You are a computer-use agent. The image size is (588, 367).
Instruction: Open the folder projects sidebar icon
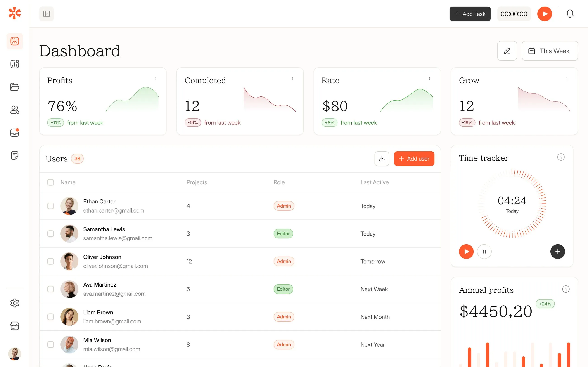coord(14,87)
